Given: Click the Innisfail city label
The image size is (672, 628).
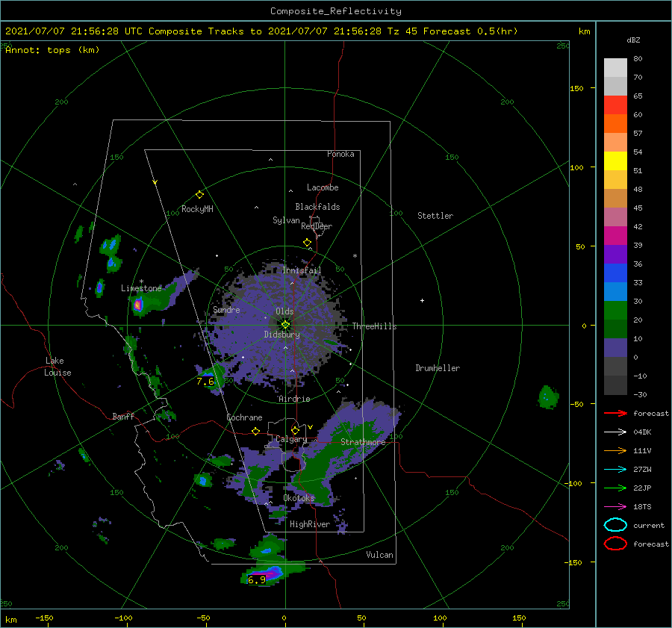Looking at the screenshot, I should pyautogui.click(x=302, y=270).
